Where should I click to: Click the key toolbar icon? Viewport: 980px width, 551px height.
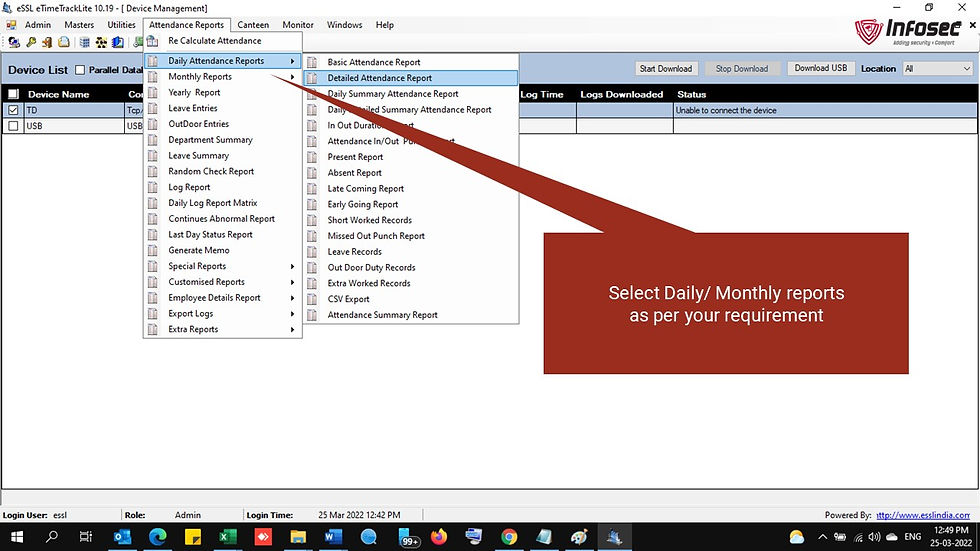click(31, 42)
